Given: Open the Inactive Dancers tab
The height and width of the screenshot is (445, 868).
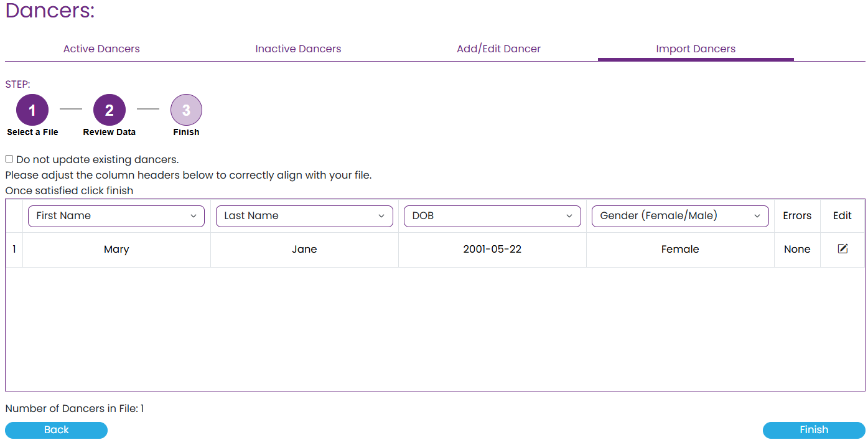Looking at the screenshot, I should click(298, 49).
